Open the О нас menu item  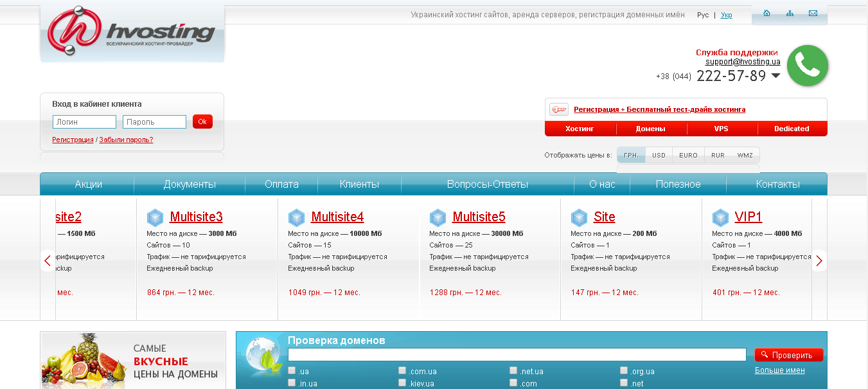(x=602, y=184)
